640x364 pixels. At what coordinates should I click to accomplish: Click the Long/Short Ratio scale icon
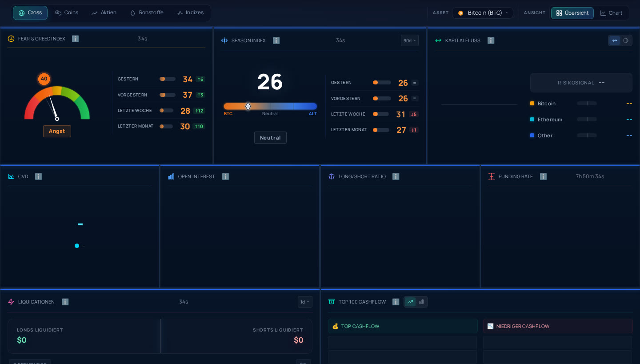coord(332,176)
